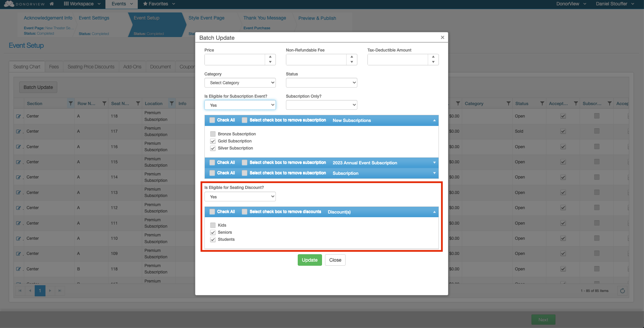Decrease Tax-Deductible Amount stepper arrow

click(x=433, y=62)
